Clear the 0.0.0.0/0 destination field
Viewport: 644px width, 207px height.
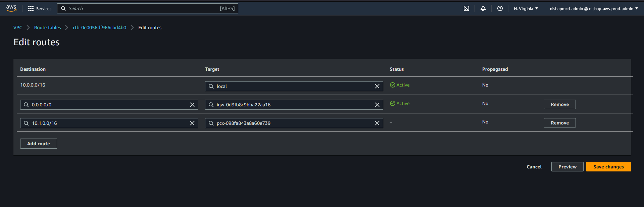[192, 105]
